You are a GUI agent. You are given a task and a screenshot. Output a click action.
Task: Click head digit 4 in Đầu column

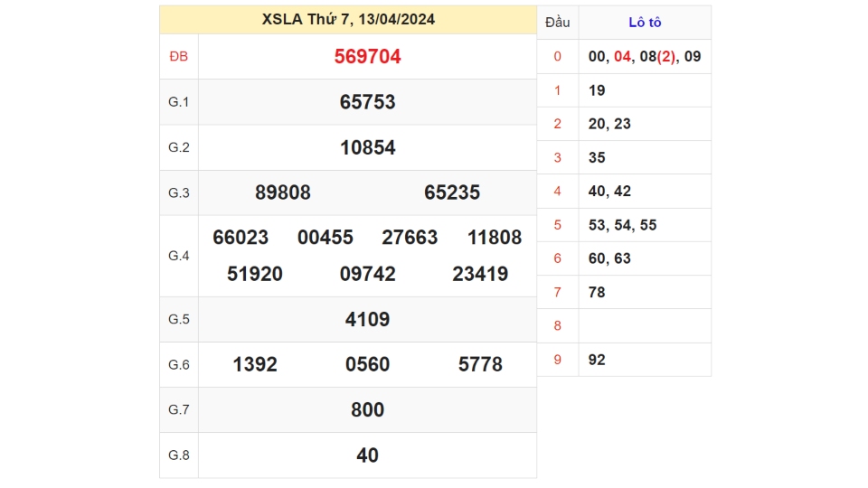[558, 192]
